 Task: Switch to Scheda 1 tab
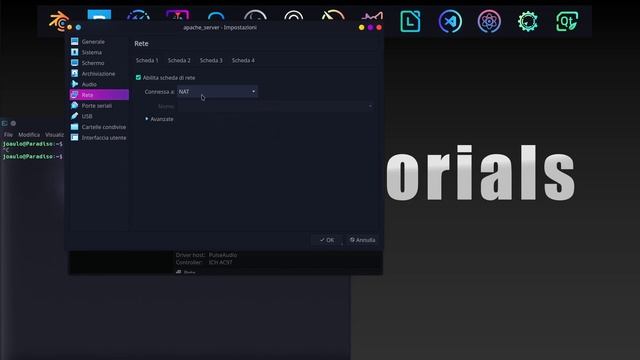click(147, 60)
